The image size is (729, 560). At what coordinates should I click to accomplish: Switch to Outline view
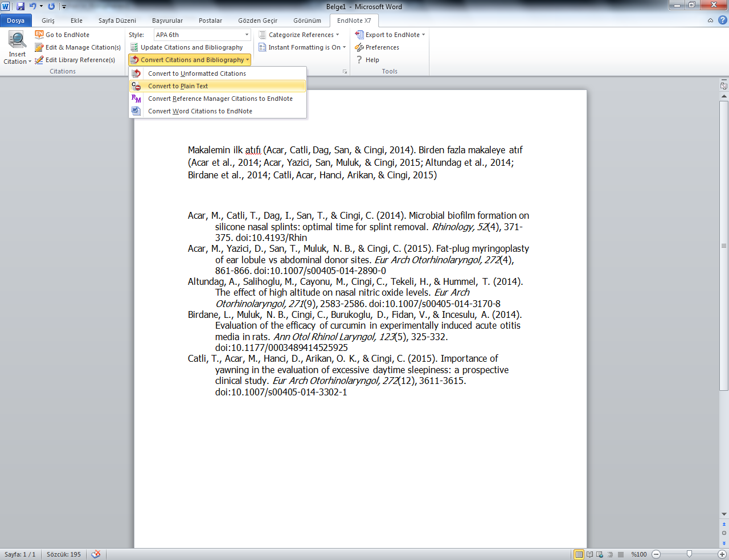[611, 554]
